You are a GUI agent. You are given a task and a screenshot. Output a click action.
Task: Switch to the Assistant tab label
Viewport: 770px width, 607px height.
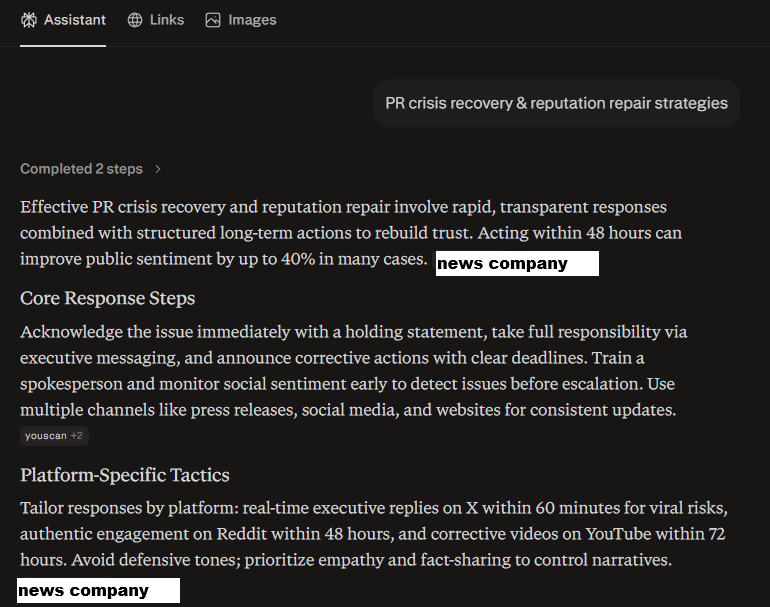75,20
